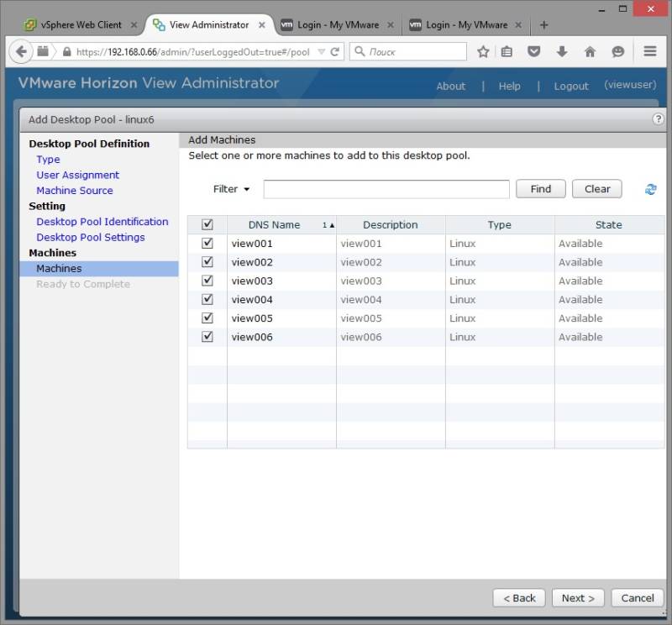Click the Find button

pyautogui.click(x=540, y=189)
